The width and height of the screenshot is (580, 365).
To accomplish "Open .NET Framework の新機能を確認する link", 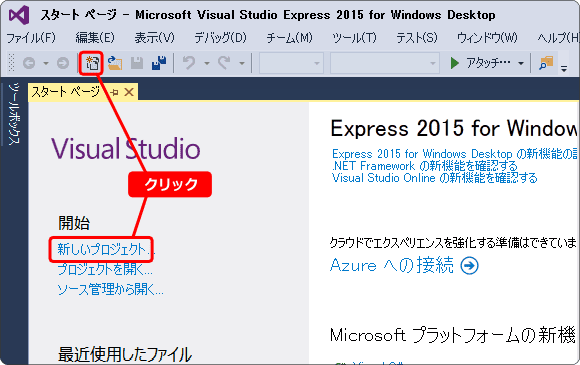I will tap(425, 166).
